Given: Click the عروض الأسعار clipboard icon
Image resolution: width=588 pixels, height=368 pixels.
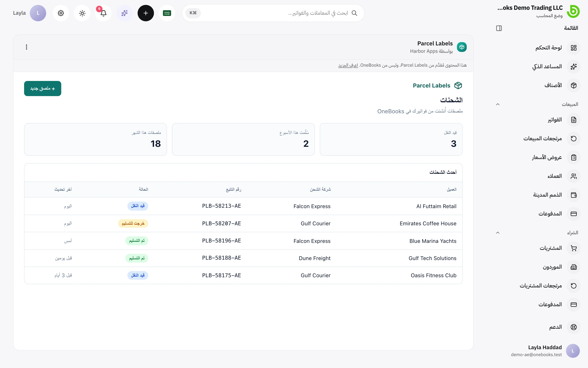Looking at the screenshot, I should [574, 157].
